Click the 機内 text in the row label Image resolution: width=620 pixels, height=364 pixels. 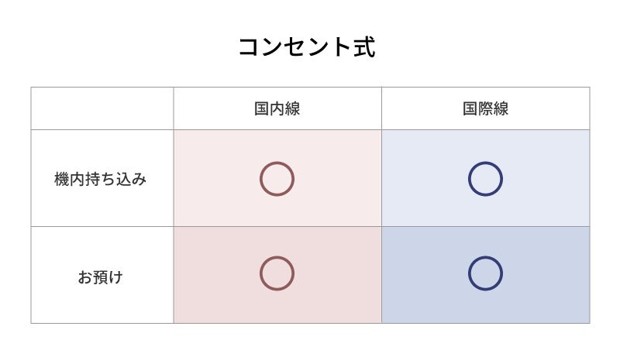point(70,179)
